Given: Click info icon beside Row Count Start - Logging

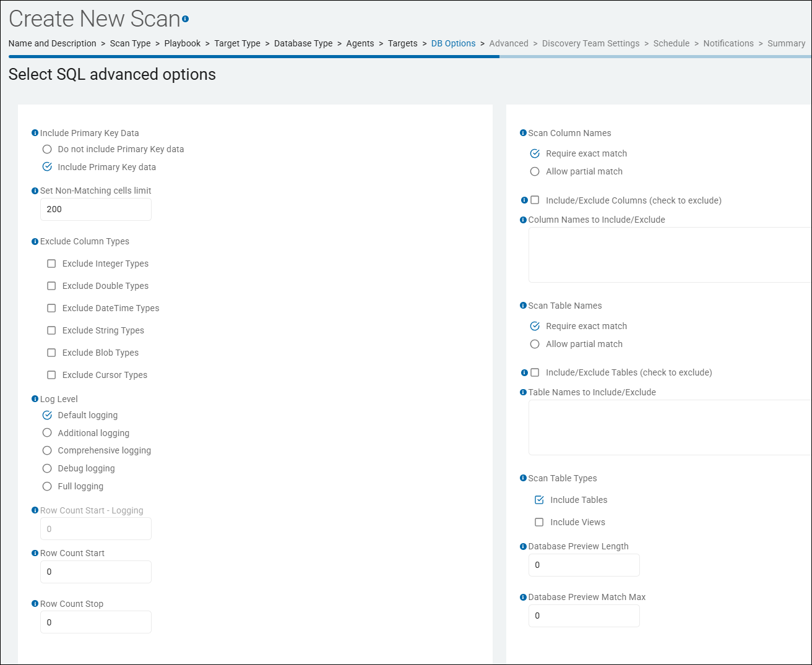Looking at the screenshot, I should pos(35,510).
